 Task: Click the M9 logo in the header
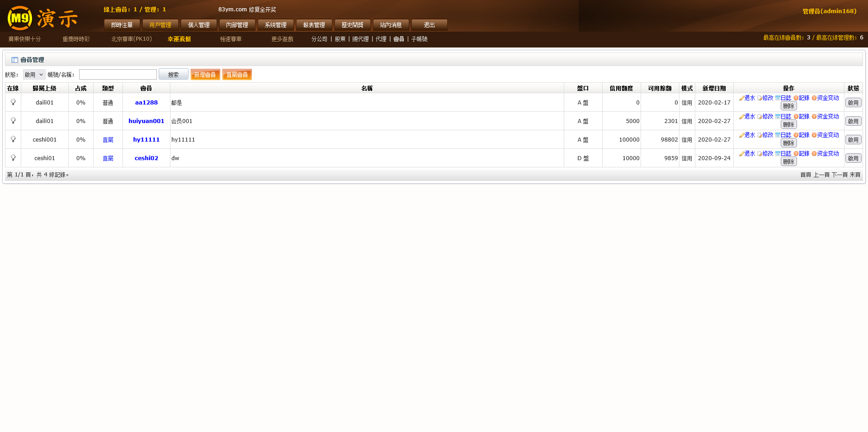tap(20, 18)
